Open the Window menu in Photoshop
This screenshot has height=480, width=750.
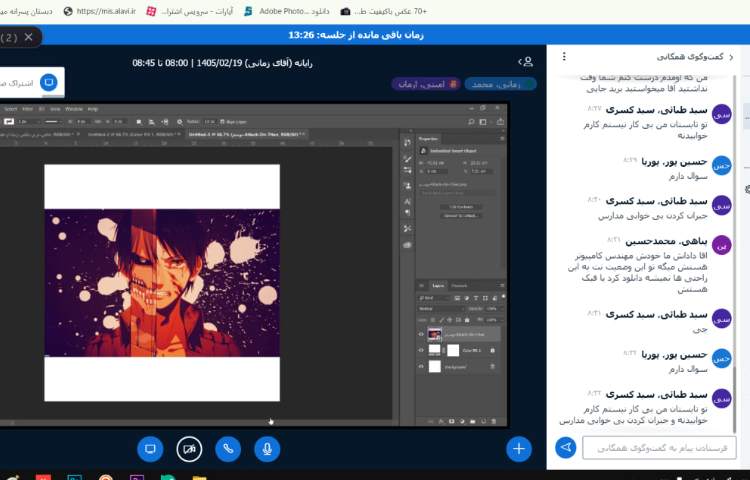pos(74,109)
